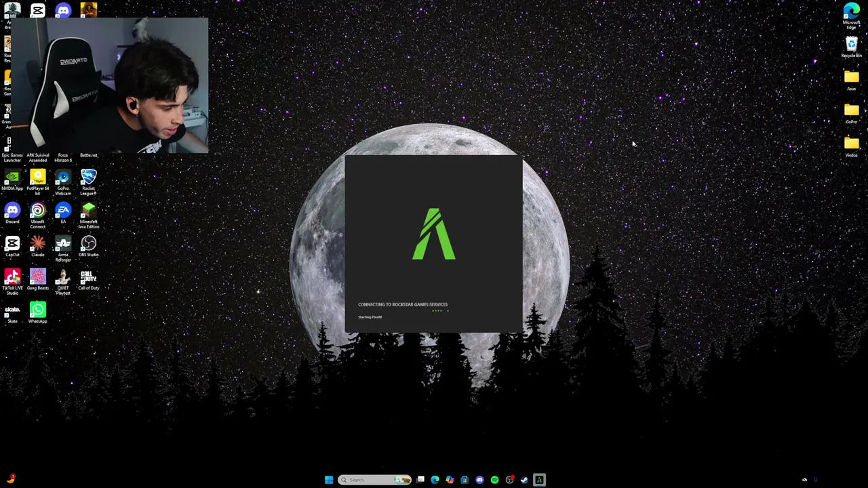
Task: Select the GoPro folder on desktop
Action: click(851, 113)
